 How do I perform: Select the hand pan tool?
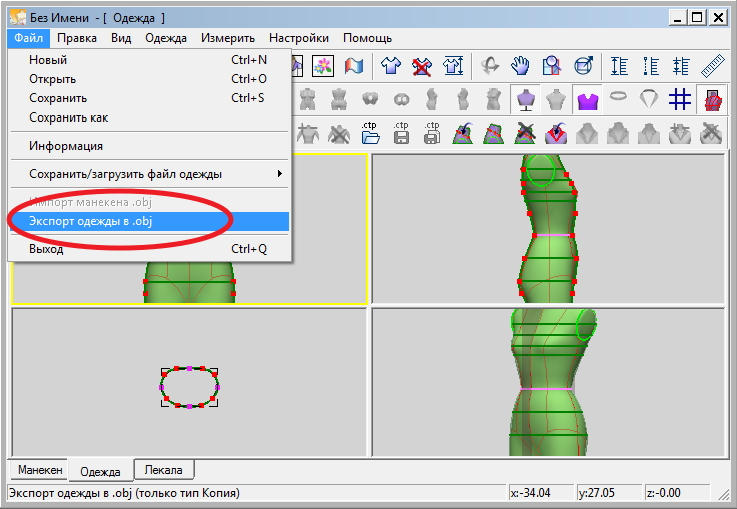521,66
